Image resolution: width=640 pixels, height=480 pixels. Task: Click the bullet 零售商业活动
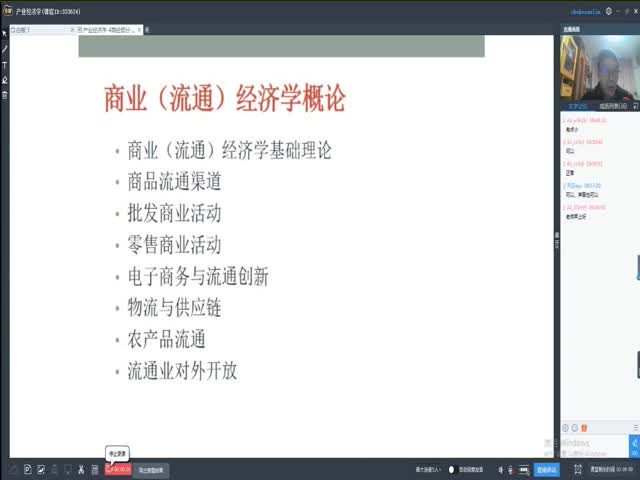coord(174,245)
